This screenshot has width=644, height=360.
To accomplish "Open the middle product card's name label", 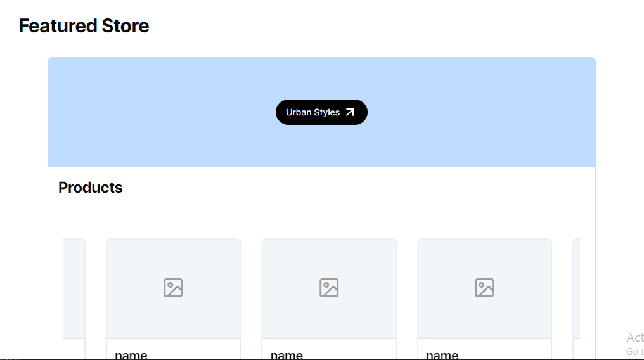I will [287, 354].
